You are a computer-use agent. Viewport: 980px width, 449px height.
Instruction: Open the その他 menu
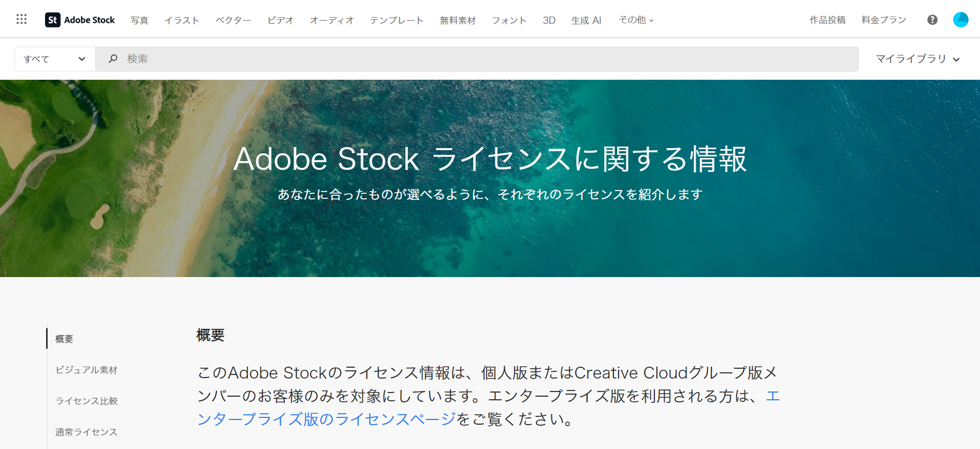tap(636, 20)
